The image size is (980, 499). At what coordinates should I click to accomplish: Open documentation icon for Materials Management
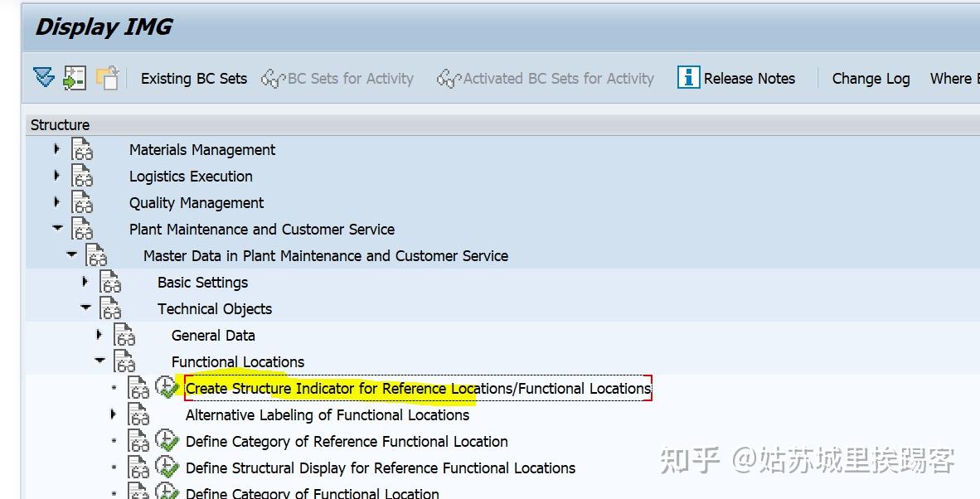(82, 149)
